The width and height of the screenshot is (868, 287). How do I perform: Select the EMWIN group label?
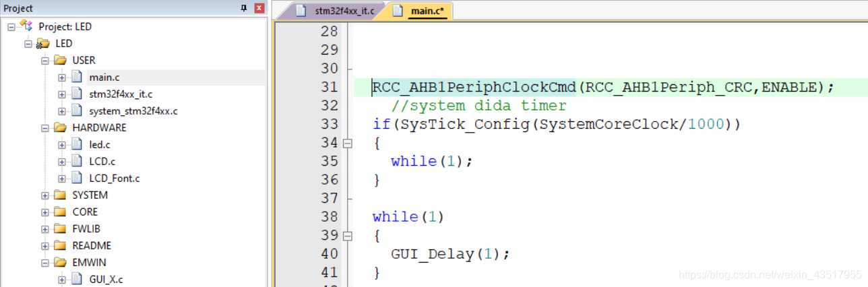(x=89, y=262)
